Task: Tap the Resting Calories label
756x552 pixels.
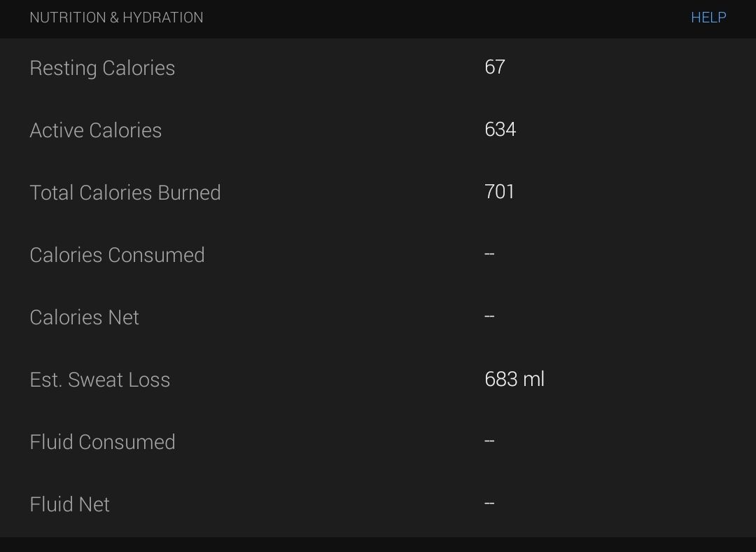Action: pos(102,68)
